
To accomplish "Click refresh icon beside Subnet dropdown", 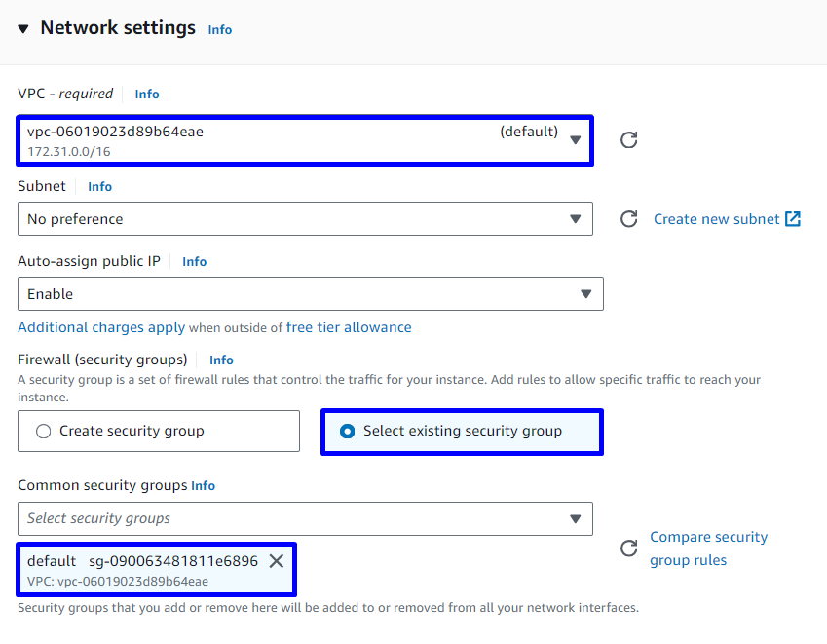I will click(629, 219).
